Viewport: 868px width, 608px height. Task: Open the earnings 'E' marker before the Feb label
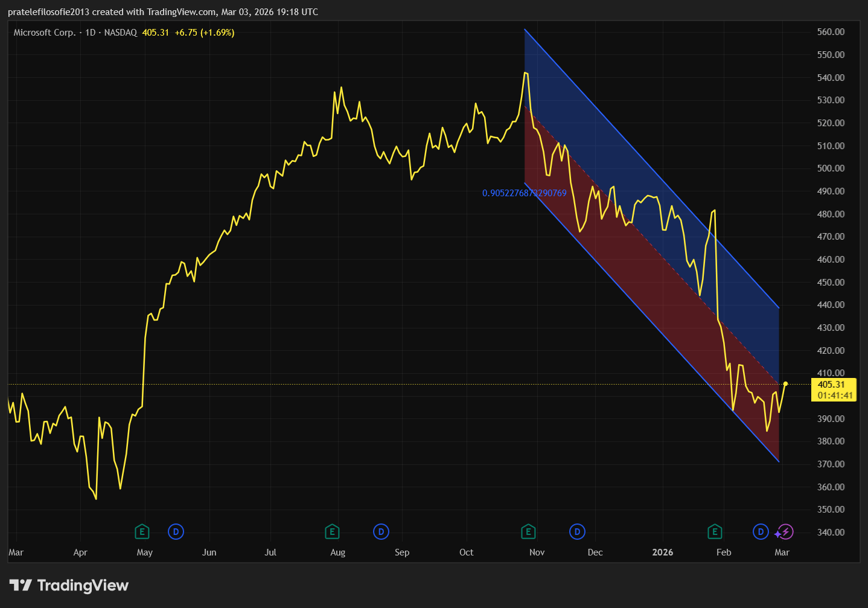pyautogui.click(x=715, y=532)
